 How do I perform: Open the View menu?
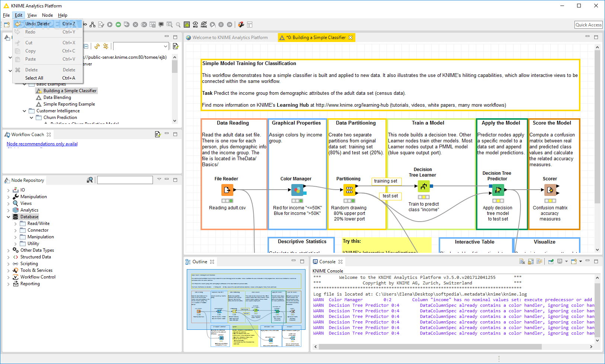[32, 15]
